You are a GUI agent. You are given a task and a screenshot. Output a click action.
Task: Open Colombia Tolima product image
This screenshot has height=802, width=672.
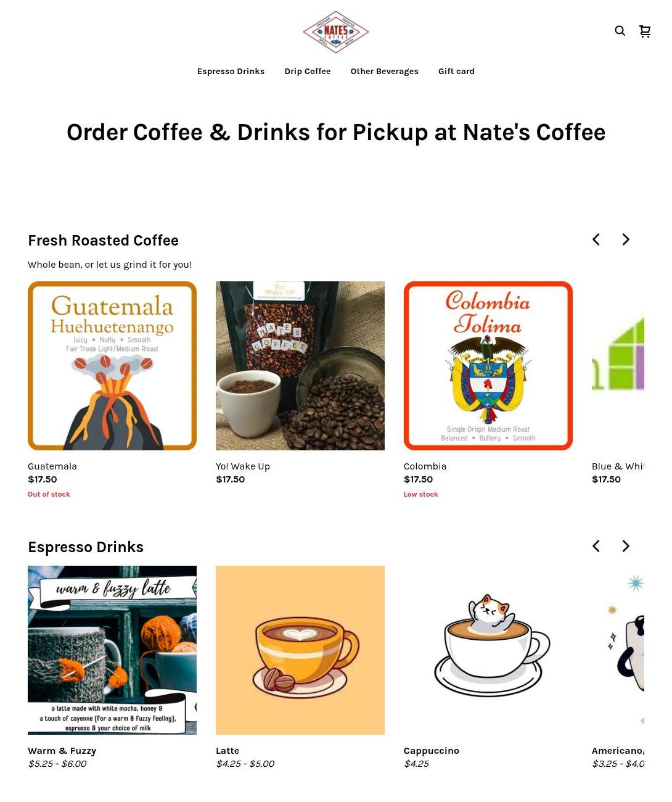click(488, 366)
